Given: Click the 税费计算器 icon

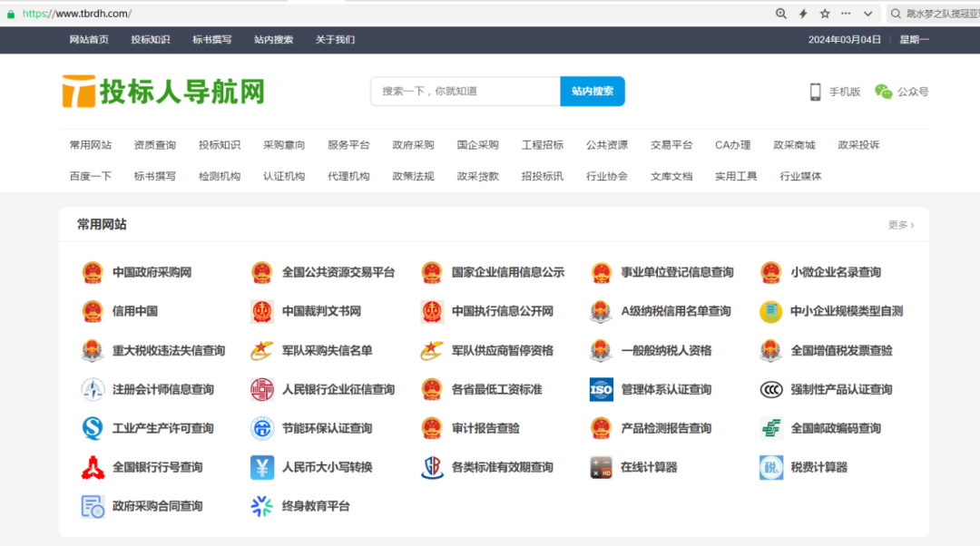Looking at the screenshot, I should point(770,467).
